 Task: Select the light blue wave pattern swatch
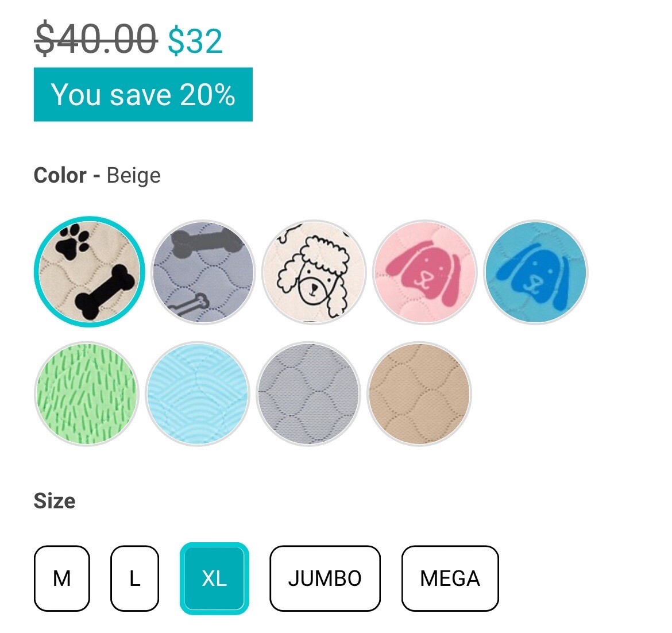[x=198, y=393]
